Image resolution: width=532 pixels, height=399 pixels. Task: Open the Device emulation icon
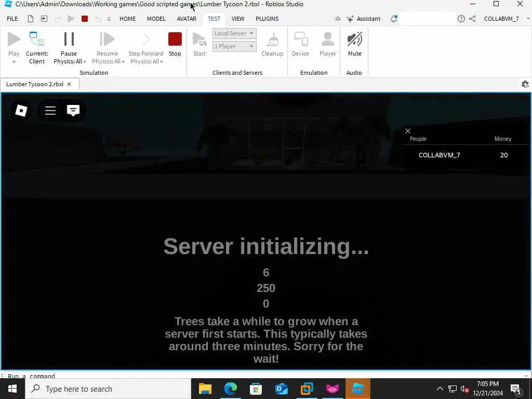pyautogui.click(x=301, y=39)
